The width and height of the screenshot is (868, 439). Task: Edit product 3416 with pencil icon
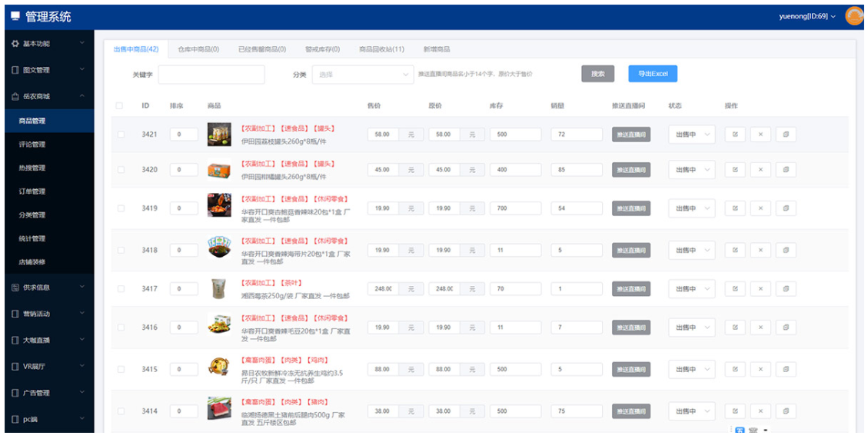click(x=734, y=328)
